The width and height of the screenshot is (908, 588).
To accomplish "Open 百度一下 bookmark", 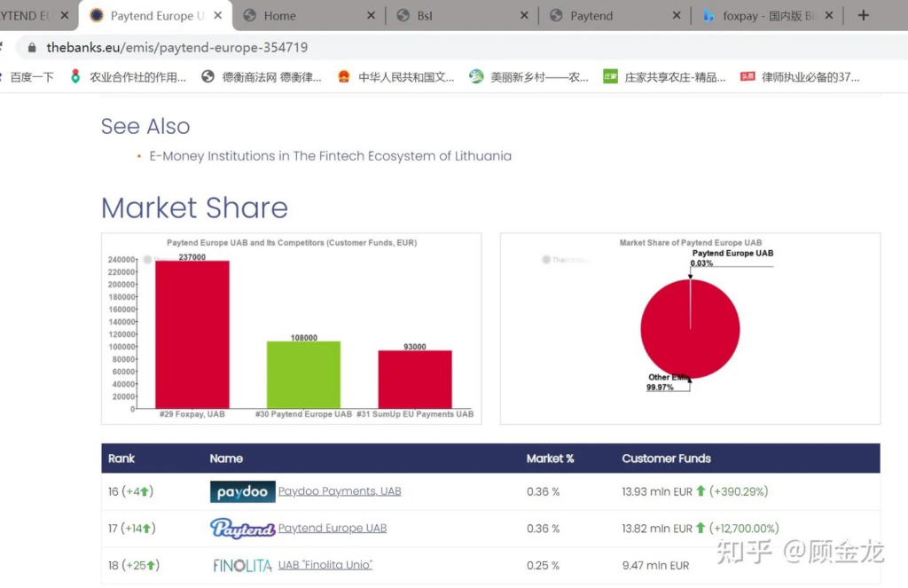I will pyautogui.click(x=27, y=77).
